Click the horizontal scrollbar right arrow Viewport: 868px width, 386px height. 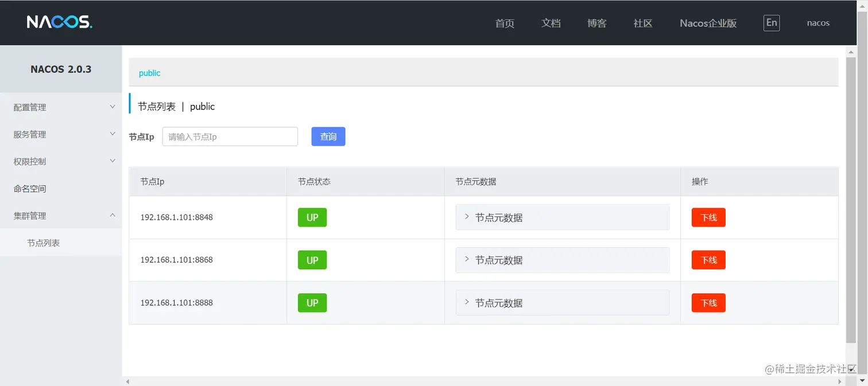click(x=840, y=381)
